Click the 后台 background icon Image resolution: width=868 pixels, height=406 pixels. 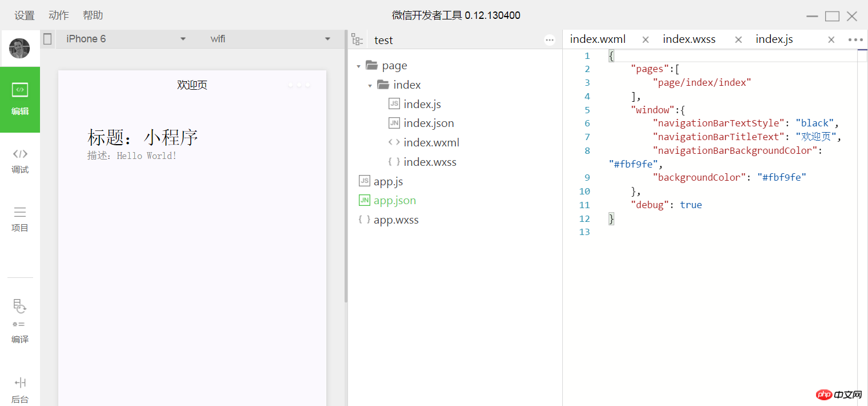[20, 391]
